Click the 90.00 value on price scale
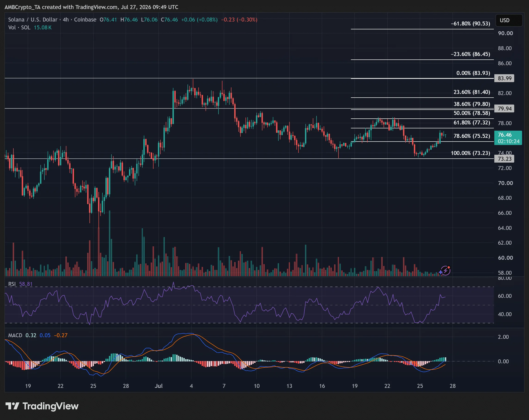 pyautogui.click(x=505, y=33)
